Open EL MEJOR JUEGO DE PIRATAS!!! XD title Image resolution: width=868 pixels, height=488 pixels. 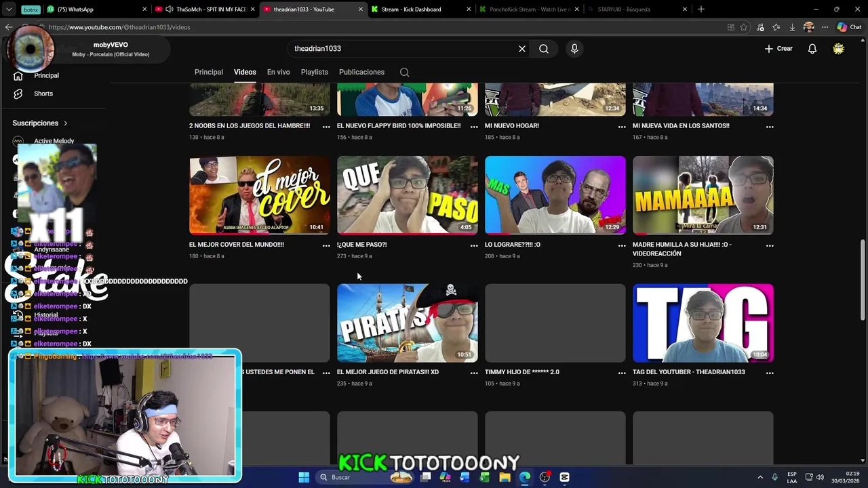click(x=388, y=372)
